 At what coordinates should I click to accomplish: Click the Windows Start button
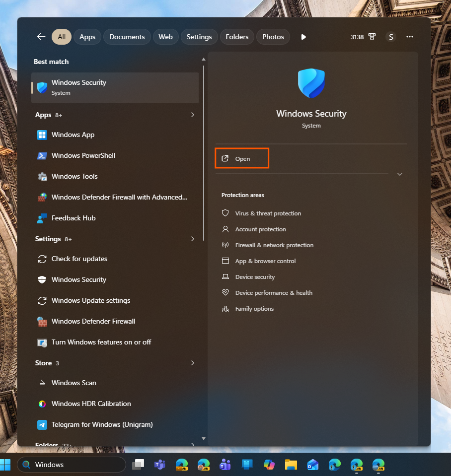pos(5,465)
